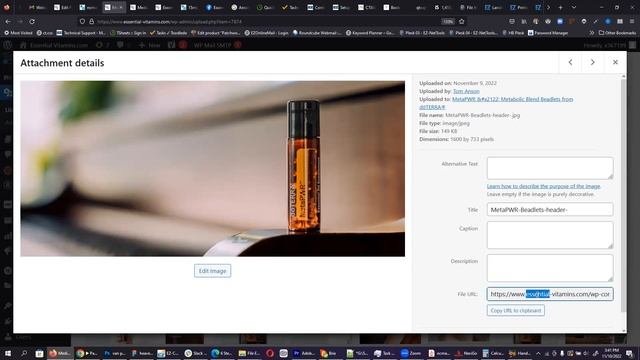
Task: Focus the Alternative Text field
Action: pos(550,168)
